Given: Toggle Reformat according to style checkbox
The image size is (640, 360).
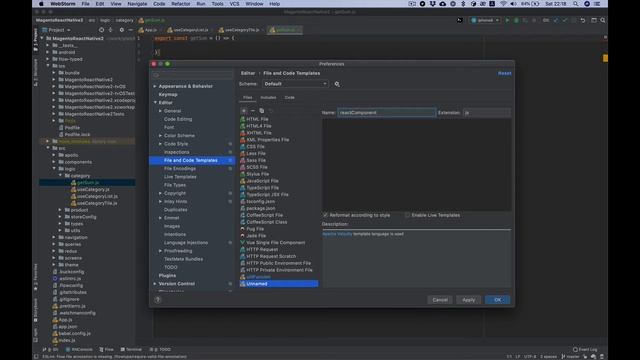Looking at the screenshot, I should tap(325, 215).
